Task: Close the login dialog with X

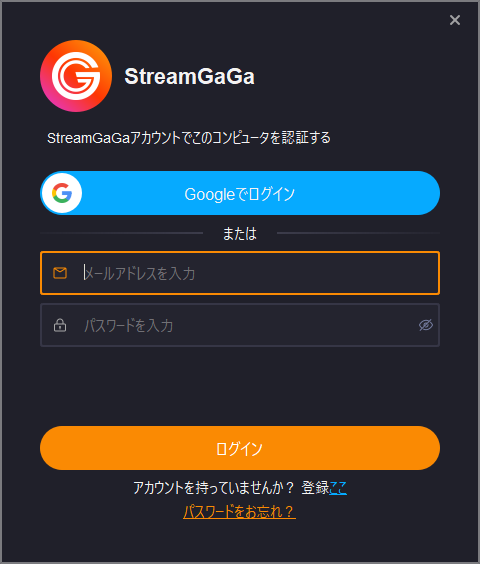Action: pyautogui.click(x=455, y=20)
